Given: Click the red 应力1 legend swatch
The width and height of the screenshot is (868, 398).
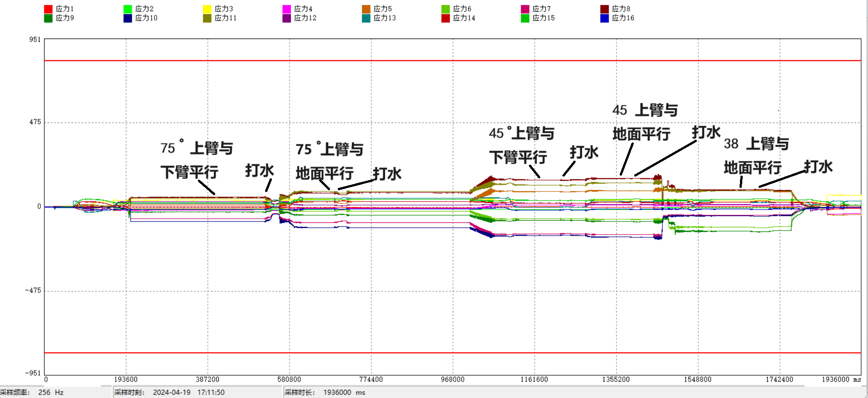Looking at the screenshot, I should pos(48,9).
